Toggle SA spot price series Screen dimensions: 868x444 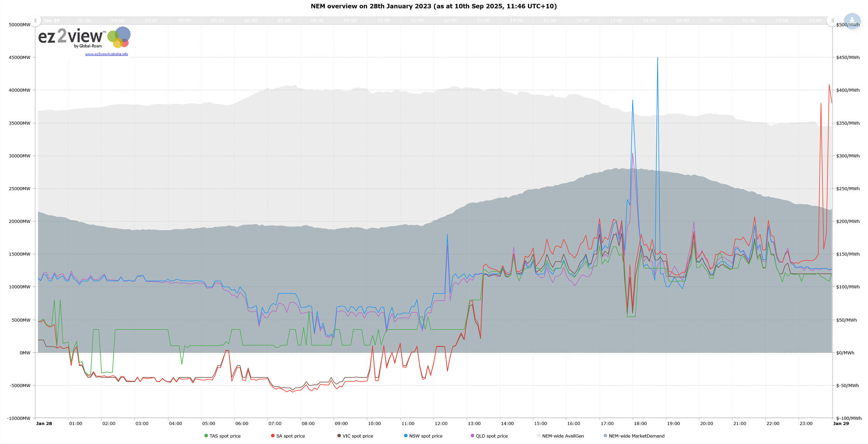288,436
